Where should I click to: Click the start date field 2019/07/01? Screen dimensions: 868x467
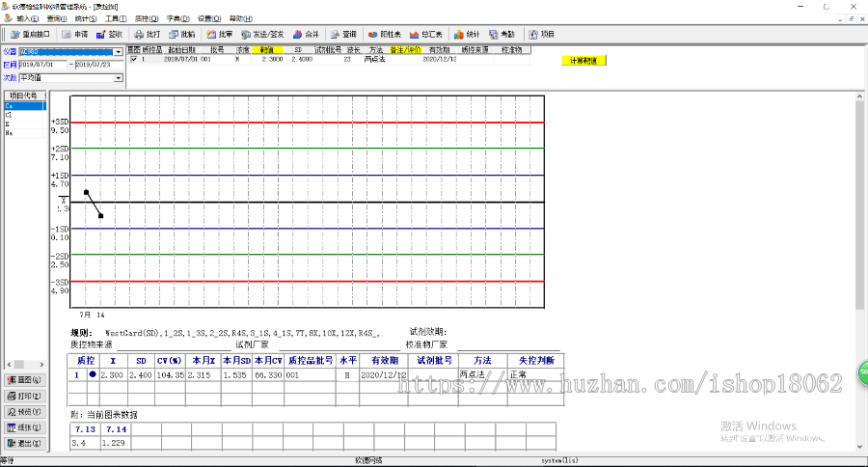[41, 64]
